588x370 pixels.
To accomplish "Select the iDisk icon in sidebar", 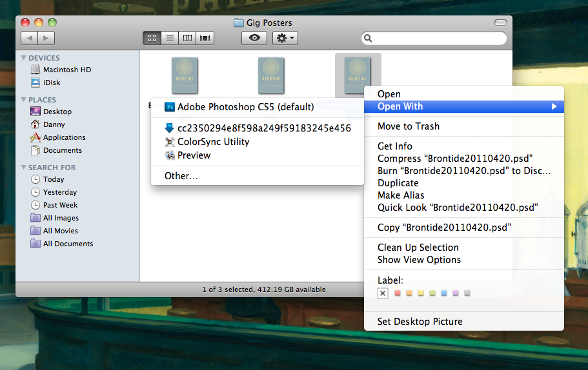I will [35, 83].
